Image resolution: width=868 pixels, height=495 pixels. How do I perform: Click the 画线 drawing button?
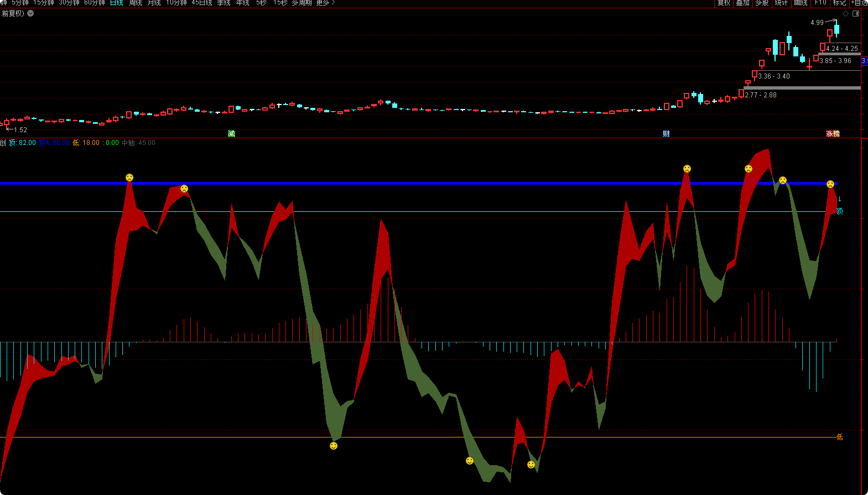point(801,3)
